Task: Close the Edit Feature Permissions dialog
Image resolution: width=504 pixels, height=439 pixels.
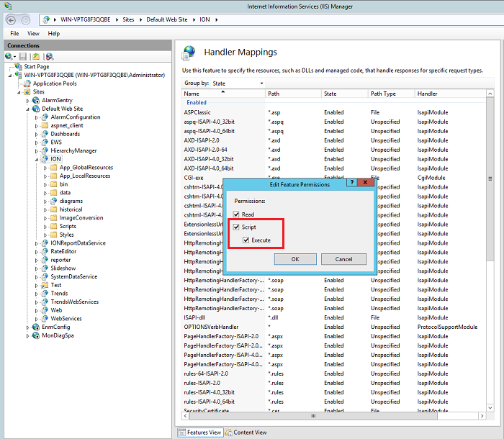Action: click(366, 182)
